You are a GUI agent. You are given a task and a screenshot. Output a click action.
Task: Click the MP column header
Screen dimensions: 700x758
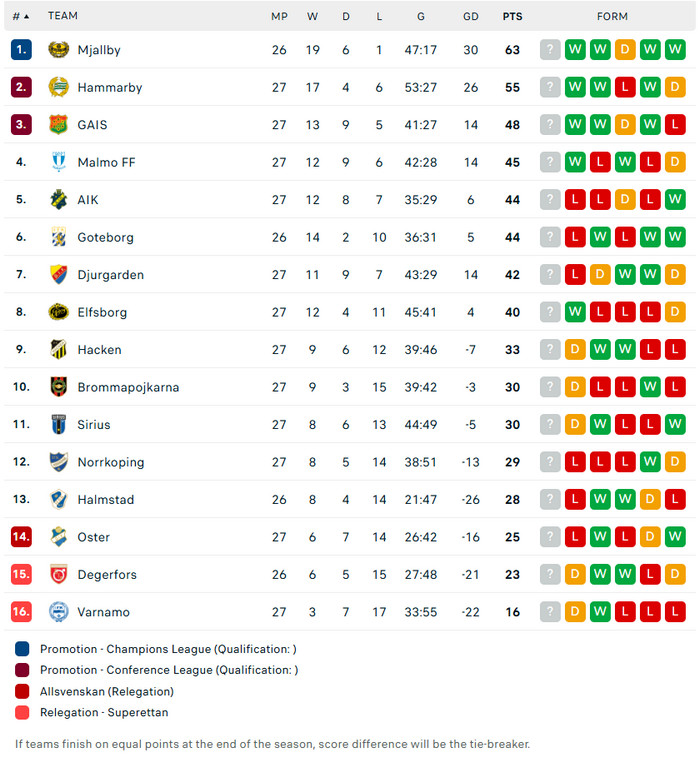point(279,16)
